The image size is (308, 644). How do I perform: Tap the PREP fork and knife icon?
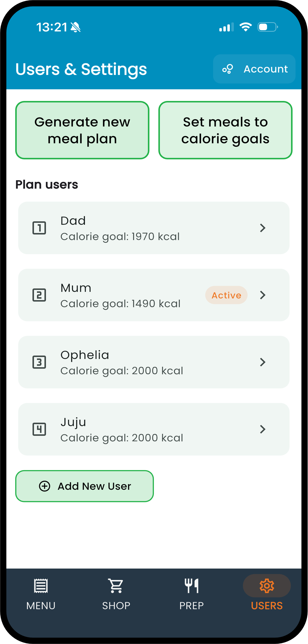pos(191,586)
